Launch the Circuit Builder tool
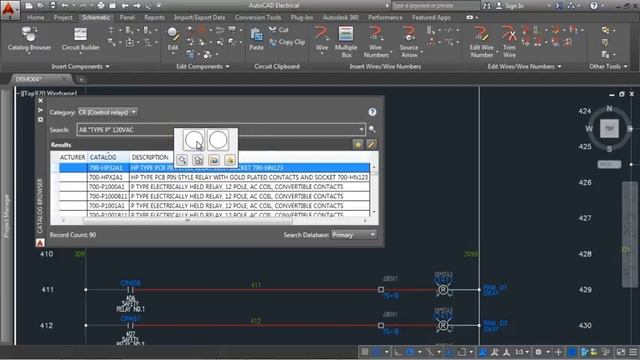Screen dimensions: 640x360 pos(80,39)
